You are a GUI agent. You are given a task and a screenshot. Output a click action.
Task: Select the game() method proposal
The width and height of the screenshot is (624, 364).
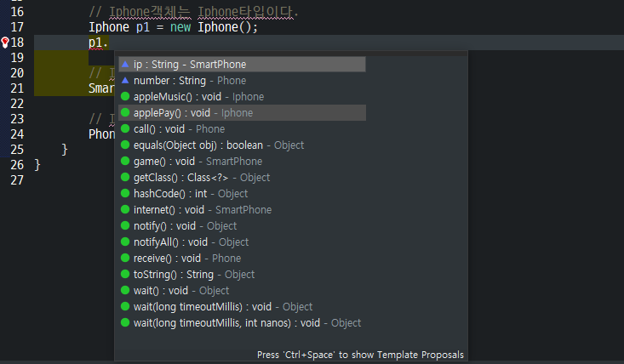pos(242,162)
